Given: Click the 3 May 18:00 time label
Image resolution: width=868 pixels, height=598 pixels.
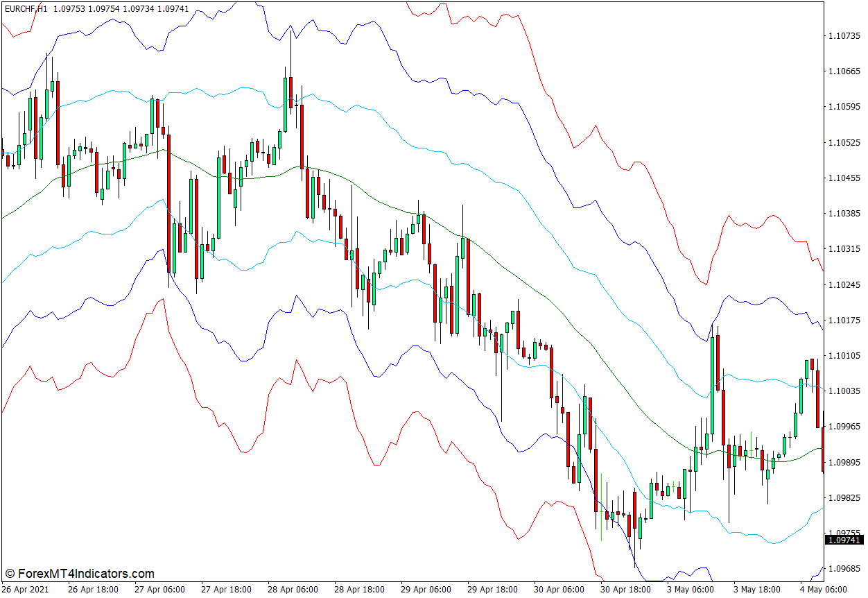Looking at the screenshot, I should coord(757,590).
